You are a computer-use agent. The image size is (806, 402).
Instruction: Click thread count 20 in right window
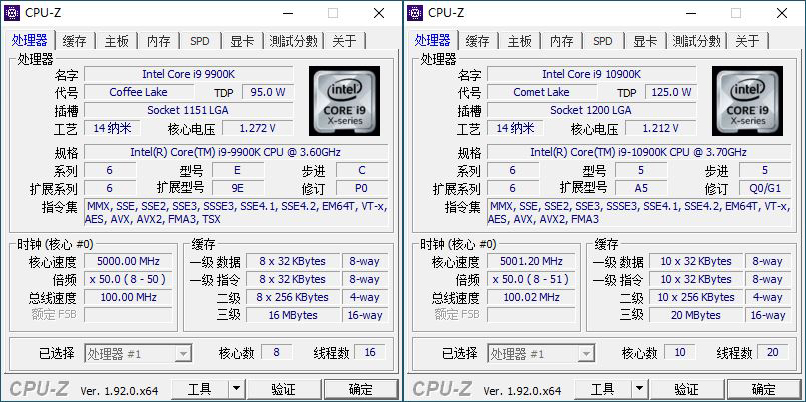773,353
